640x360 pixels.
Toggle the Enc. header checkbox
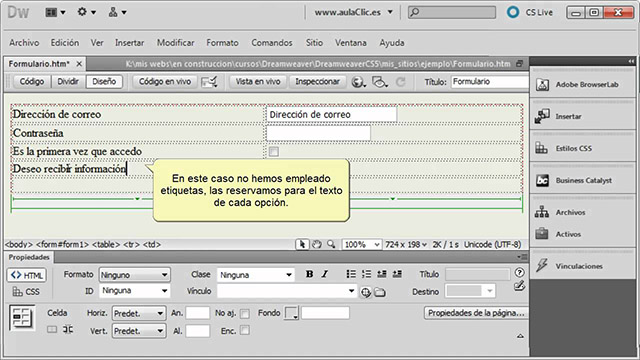(x=244, y=330)
